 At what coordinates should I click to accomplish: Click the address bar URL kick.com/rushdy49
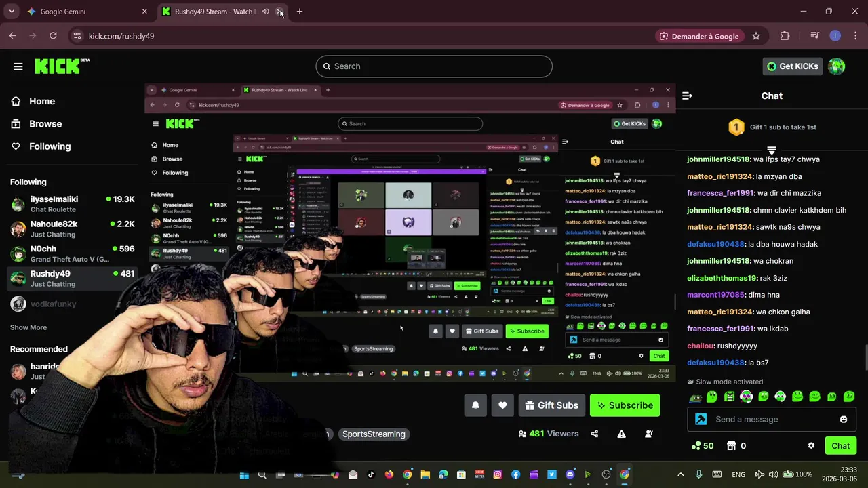click(x=121, y=36)
